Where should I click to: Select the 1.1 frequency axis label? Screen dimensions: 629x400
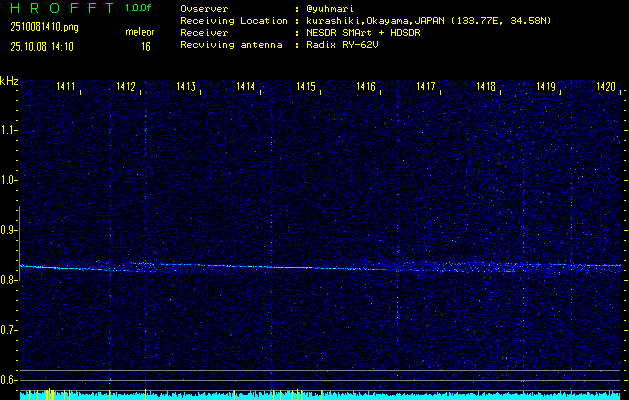(x=9, y=130)
